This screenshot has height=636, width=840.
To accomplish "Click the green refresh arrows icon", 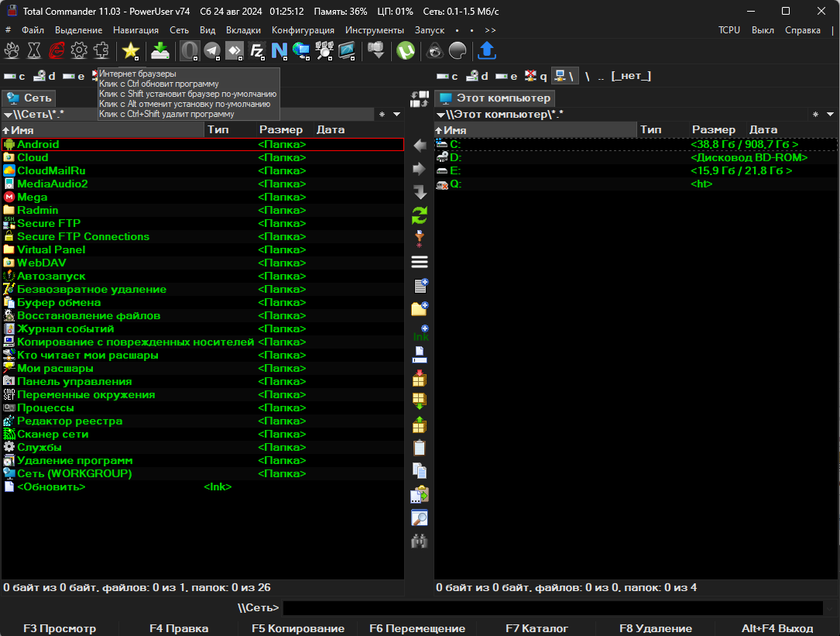I will point(420,215).
